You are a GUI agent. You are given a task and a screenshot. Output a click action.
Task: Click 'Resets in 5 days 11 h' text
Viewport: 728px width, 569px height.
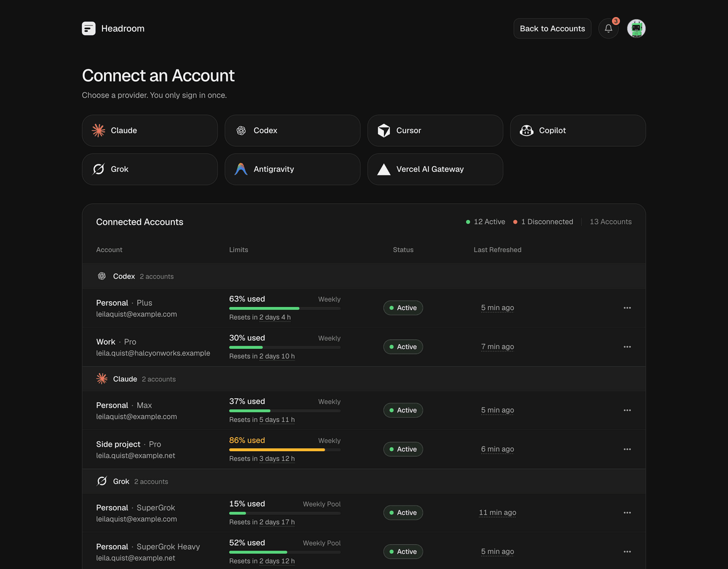(262, 420)
